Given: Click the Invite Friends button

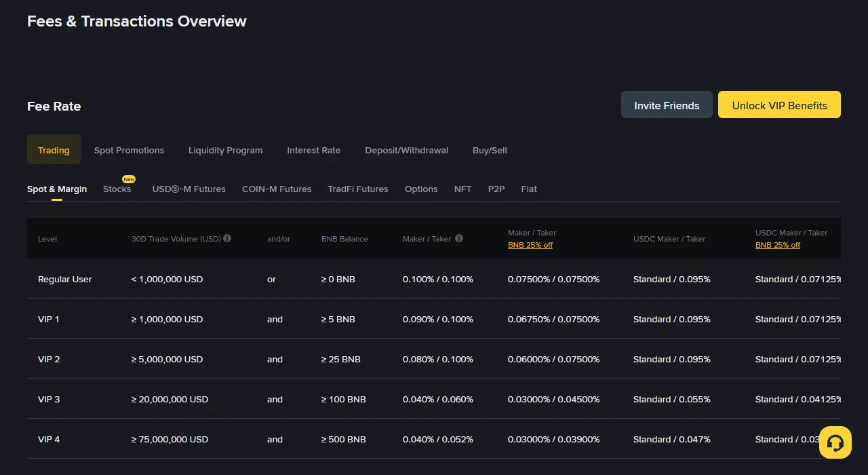Looking at the screenshot, I should pos(667,105).
